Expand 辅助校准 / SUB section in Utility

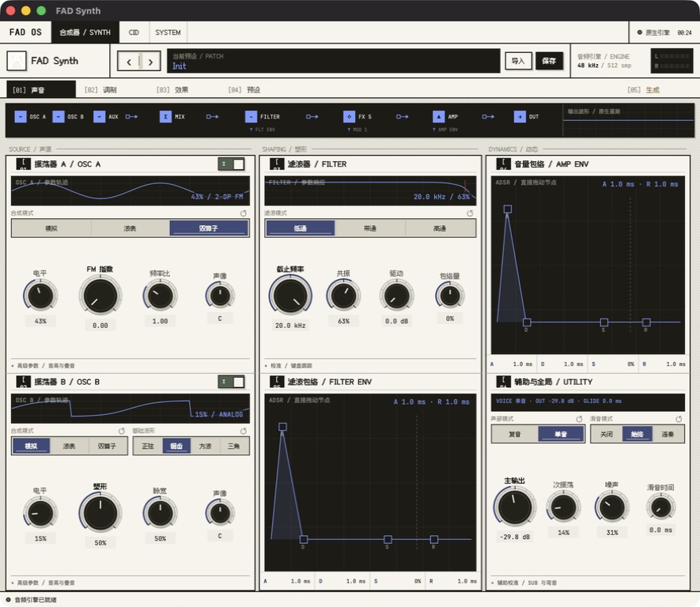(524, 583)
